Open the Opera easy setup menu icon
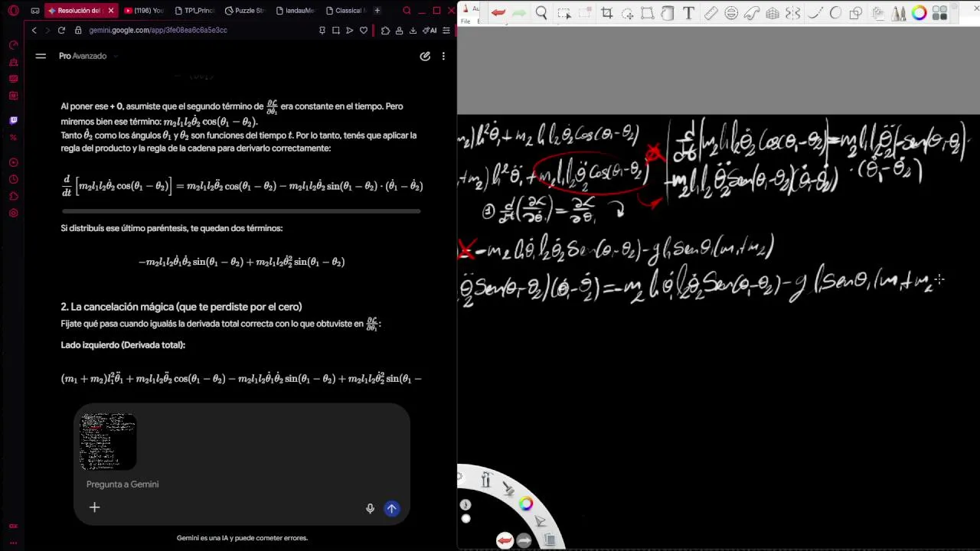The width and height of the screenshot is (980, 551). [446, 30]
